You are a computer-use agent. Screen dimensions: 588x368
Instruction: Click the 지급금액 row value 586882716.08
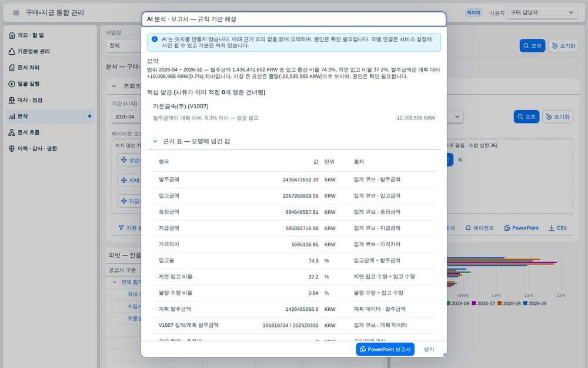[302, 228]
